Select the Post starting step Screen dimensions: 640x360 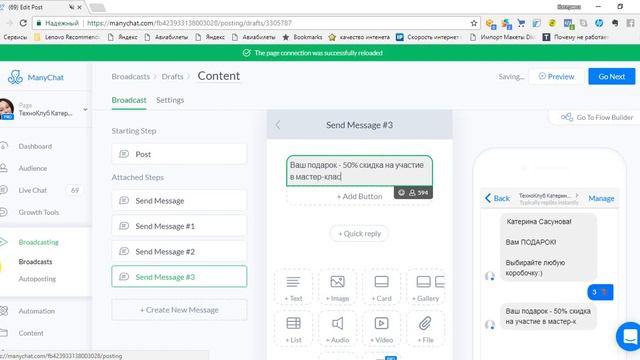pos(179,154)
